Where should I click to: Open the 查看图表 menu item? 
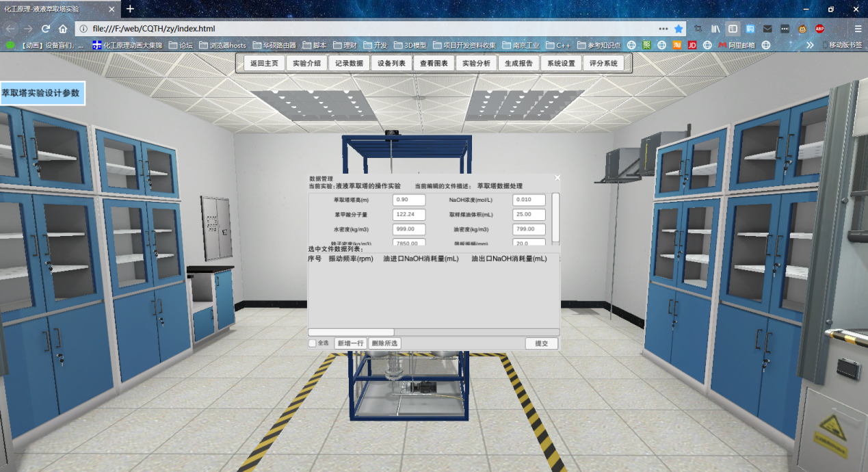[x=434, y=63]
